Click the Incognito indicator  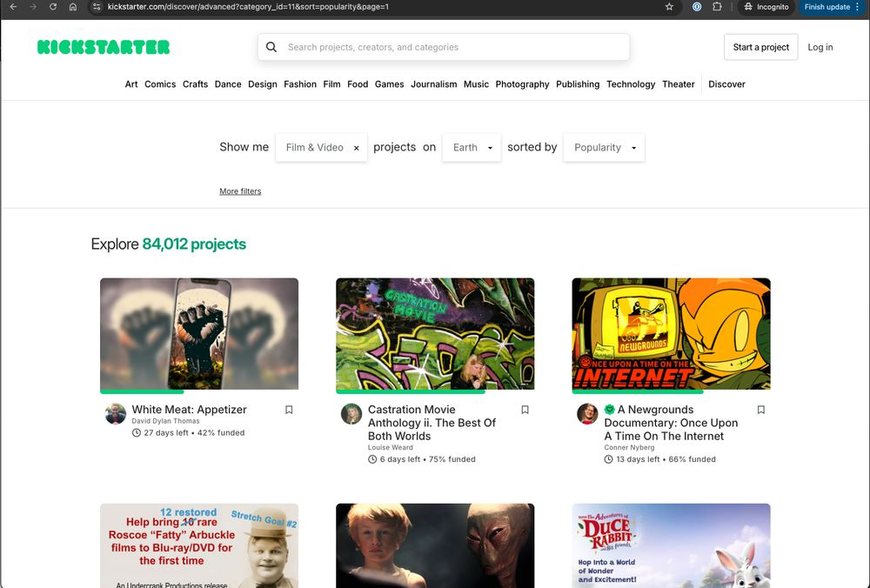pos(766,7)
